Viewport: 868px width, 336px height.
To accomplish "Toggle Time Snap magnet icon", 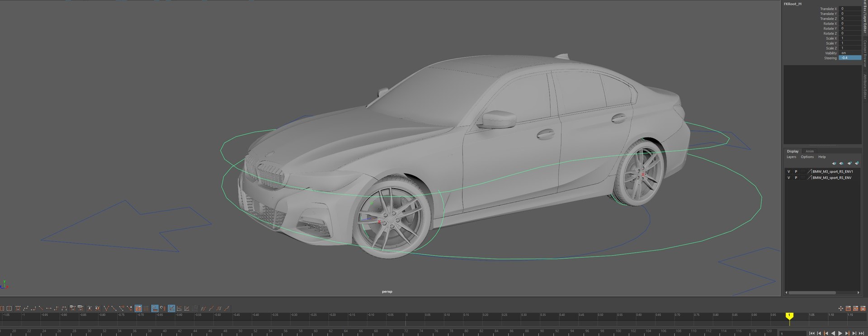I will tap(155, 308).
